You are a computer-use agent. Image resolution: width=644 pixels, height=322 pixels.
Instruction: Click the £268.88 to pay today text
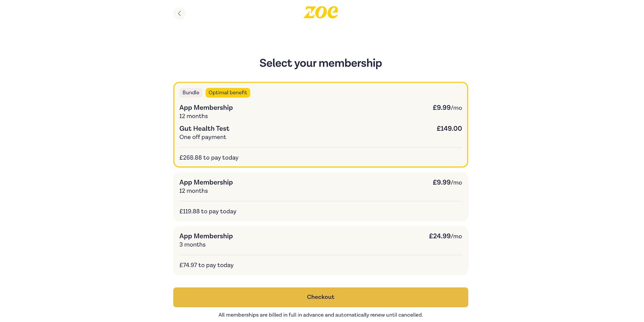tap(209, 158)
